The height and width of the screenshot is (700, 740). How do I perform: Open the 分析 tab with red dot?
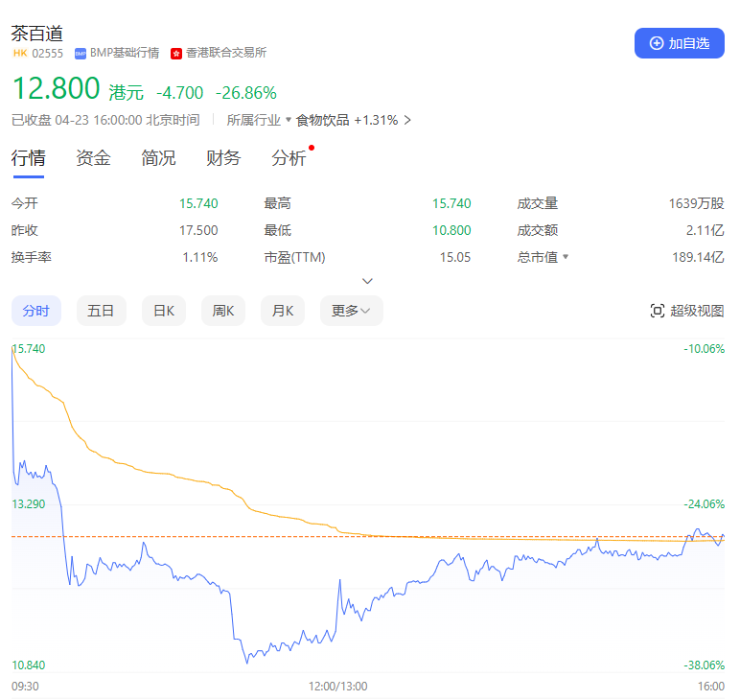(289, 158)
